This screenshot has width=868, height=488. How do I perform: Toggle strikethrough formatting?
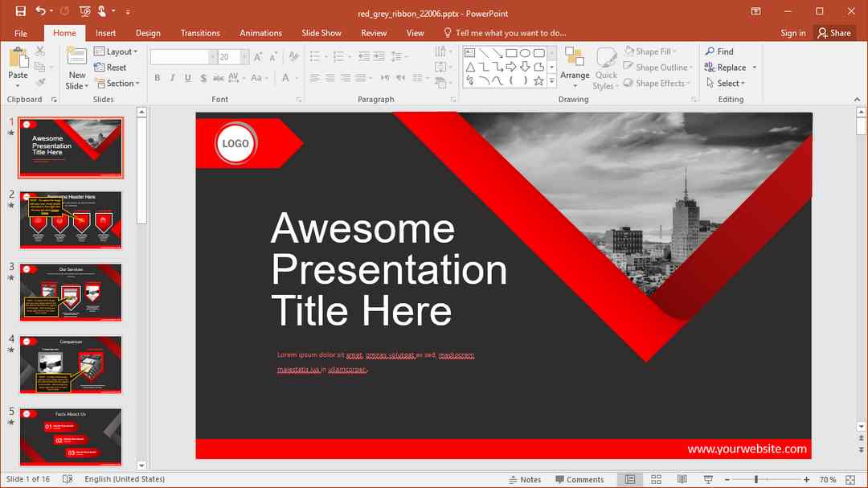(219, 78)
